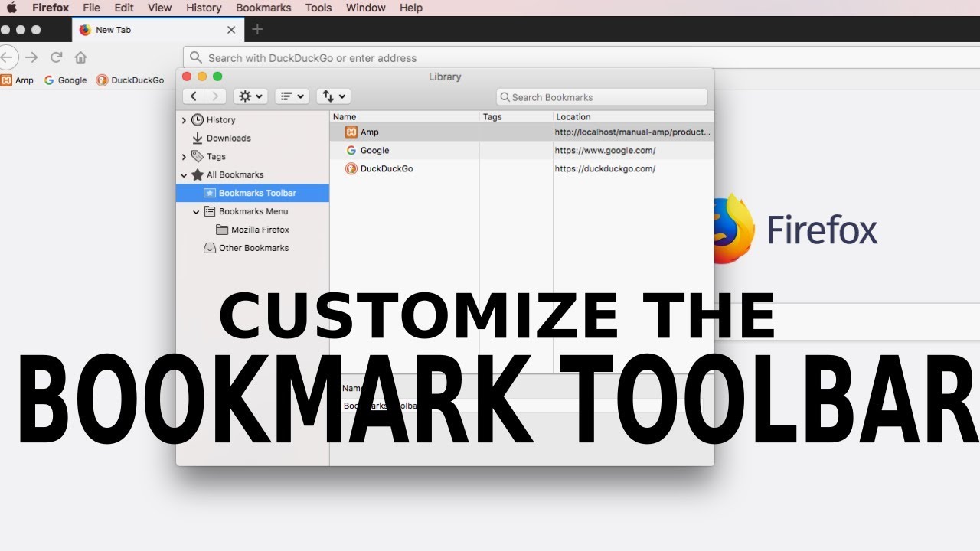Click the https://duckduckgo.com/ location cell
This screenshot has width=980, height=551.
coord(605,169)
